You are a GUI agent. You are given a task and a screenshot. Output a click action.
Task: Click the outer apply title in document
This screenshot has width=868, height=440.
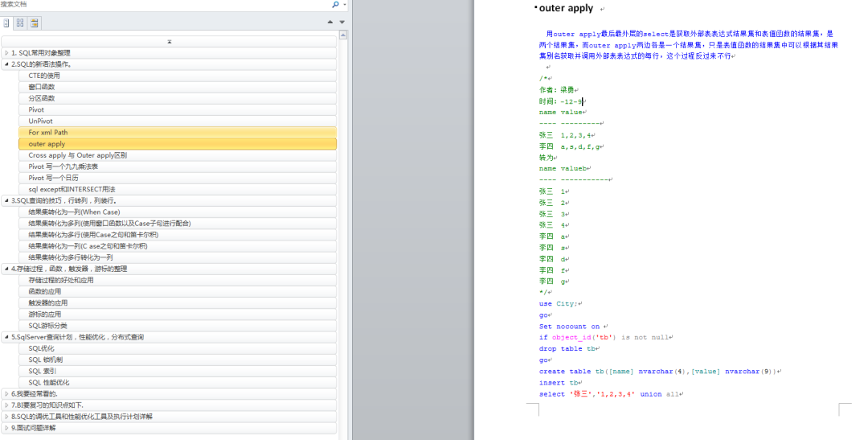pos(566,8)
